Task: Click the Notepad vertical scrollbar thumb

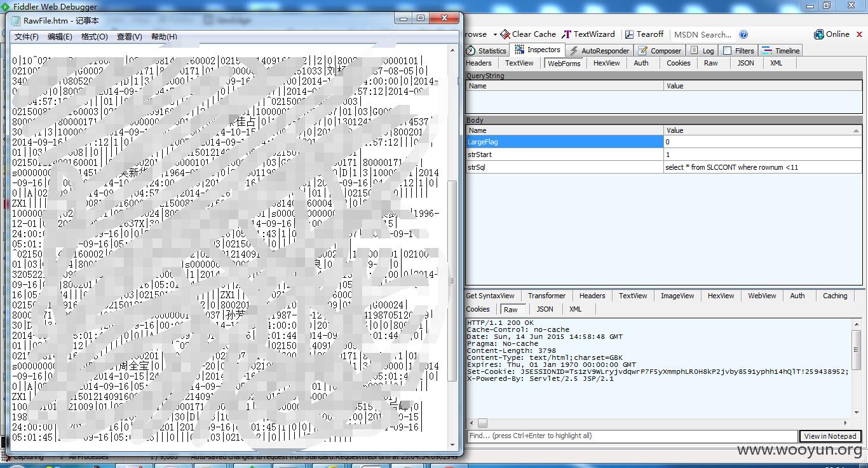Action: click(x=452, y=281)
